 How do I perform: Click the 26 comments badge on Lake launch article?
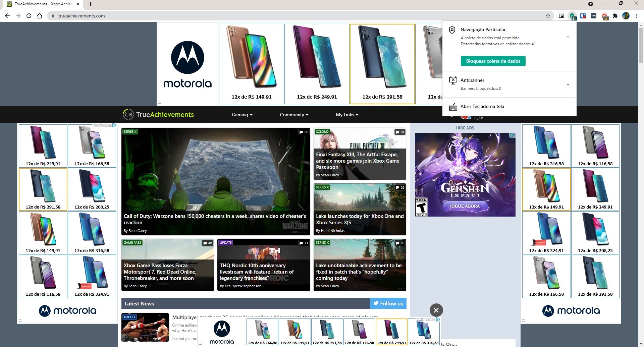400,187
